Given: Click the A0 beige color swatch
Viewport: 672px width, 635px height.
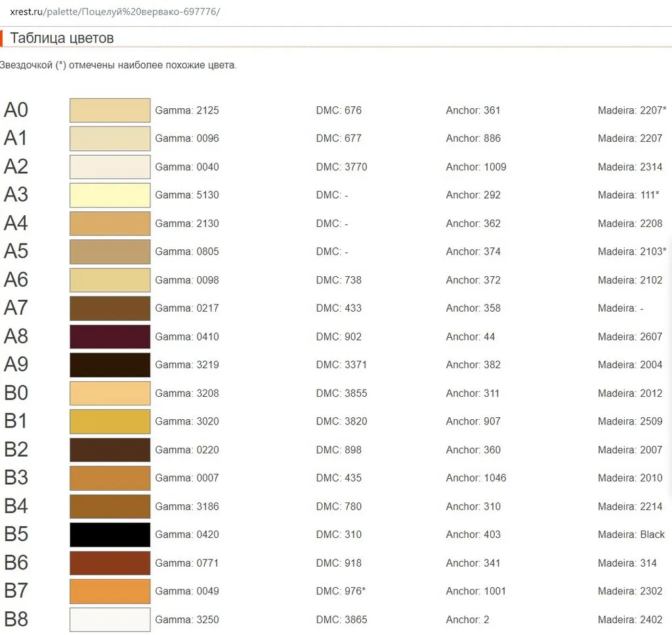Looking at the screenshot, I should (110, 110).
